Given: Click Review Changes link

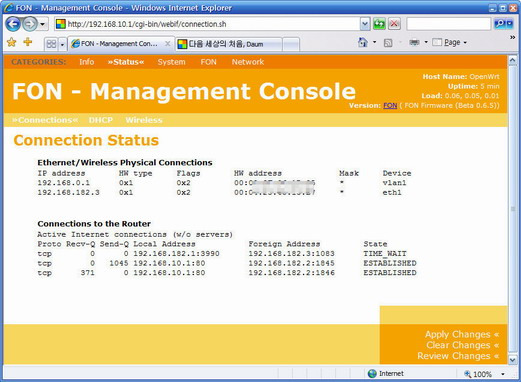Looking at the screenshot, I should point(458,356).
